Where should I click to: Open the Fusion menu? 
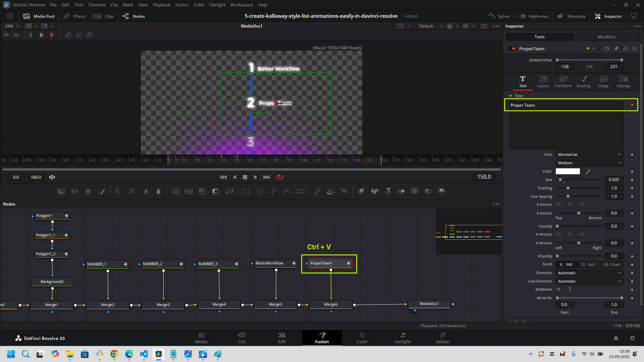click(182, 5)
